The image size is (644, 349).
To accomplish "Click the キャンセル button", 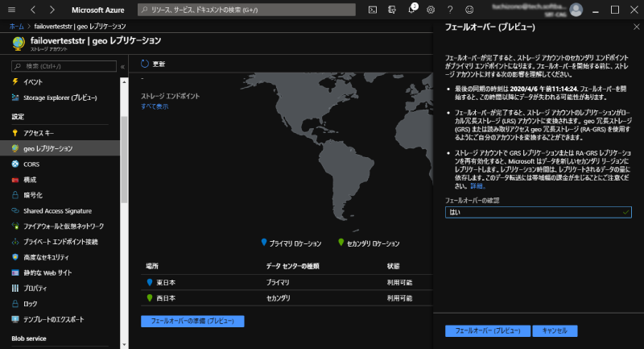I will tap(555, 330).
